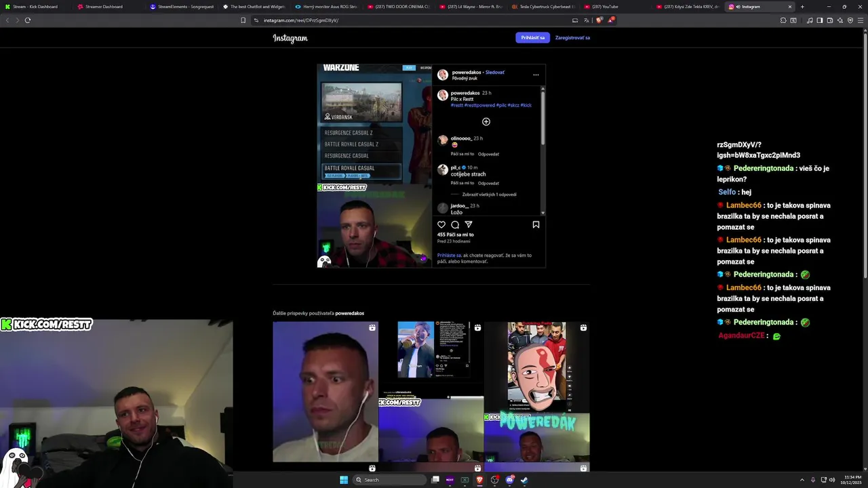Open poweredakos profile avatar in post header
The width and height of the screenshot is (868, 488).
point(443,75)
